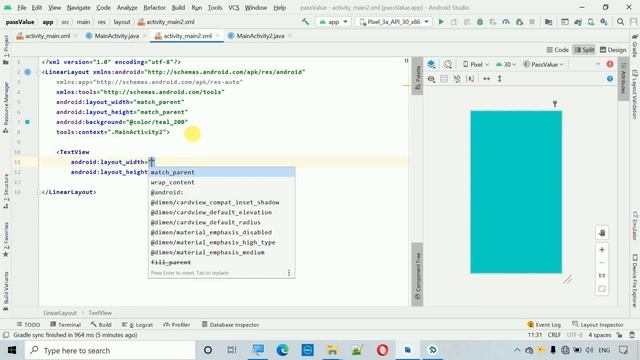Switch to Design view mode
Viewport: 640px width, 360px height.
pos(613,50)
